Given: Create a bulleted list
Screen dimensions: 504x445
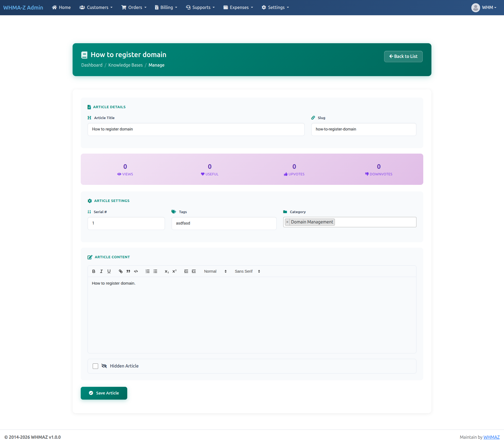Looking at the screenshot, I should click(155, 271).
